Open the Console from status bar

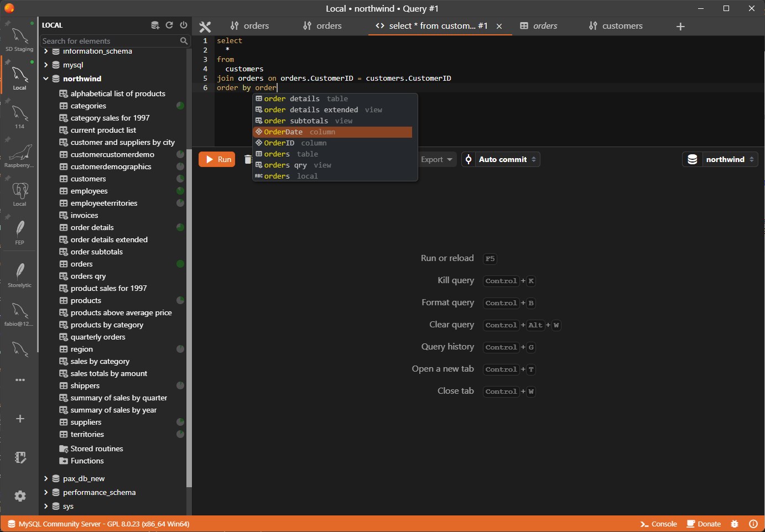point(658,524)
